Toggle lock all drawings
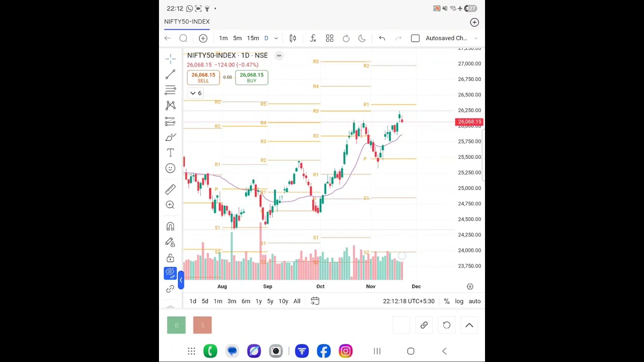This screenshot has width=644, height=362. (171, 258)
